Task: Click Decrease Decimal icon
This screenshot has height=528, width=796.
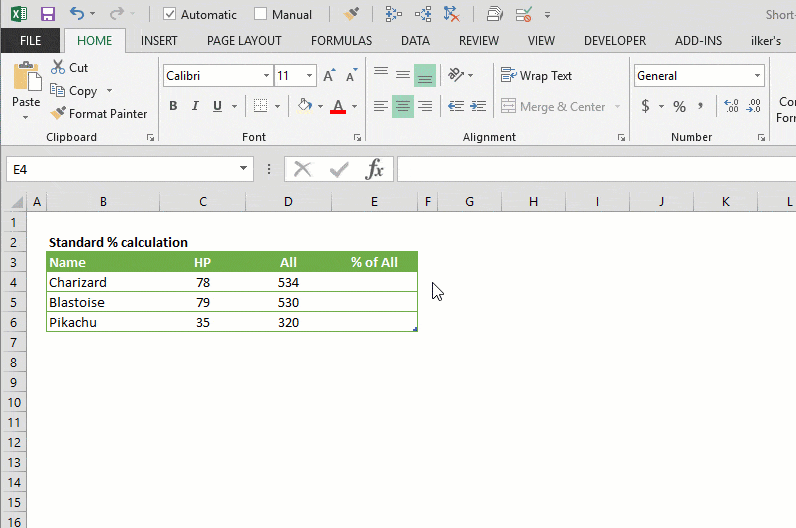Action: point(754,106)
